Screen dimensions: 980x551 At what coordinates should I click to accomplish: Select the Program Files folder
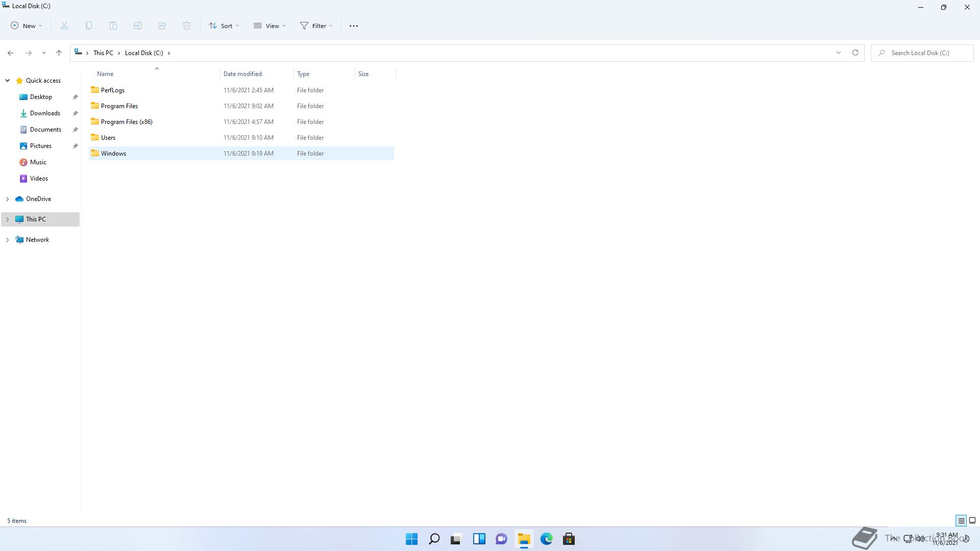[119, 106]
